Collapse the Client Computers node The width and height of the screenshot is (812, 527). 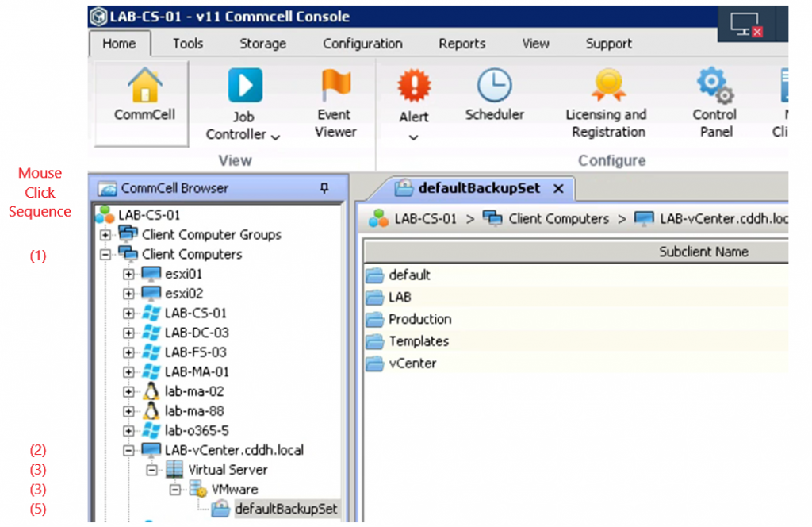pos(105,255)
